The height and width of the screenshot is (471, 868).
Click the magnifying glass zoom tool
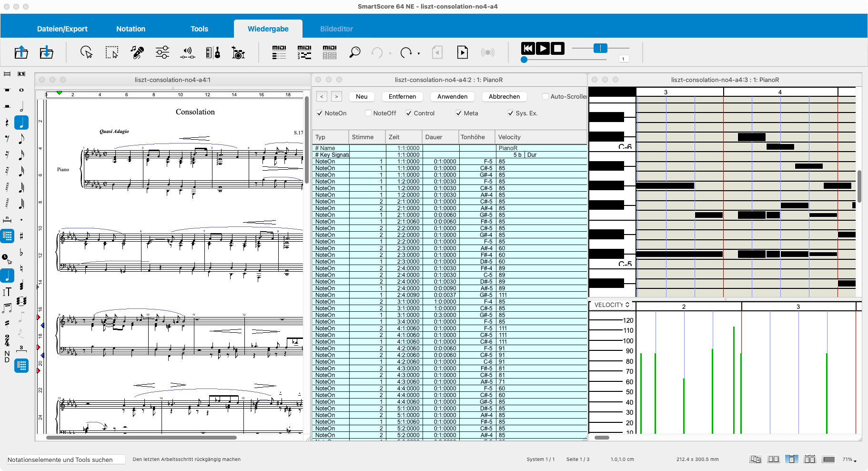(355, 52)
